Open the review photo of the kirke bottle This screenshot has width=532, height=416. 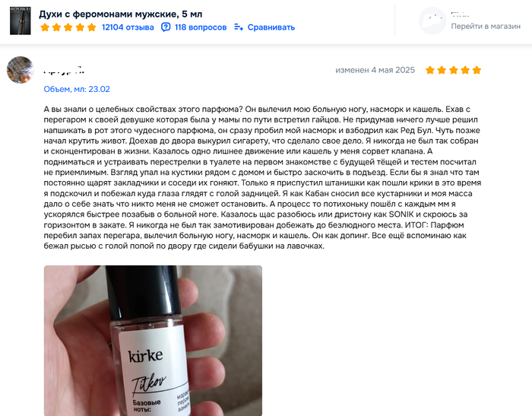pyautogui.click(x=153, y=341)
